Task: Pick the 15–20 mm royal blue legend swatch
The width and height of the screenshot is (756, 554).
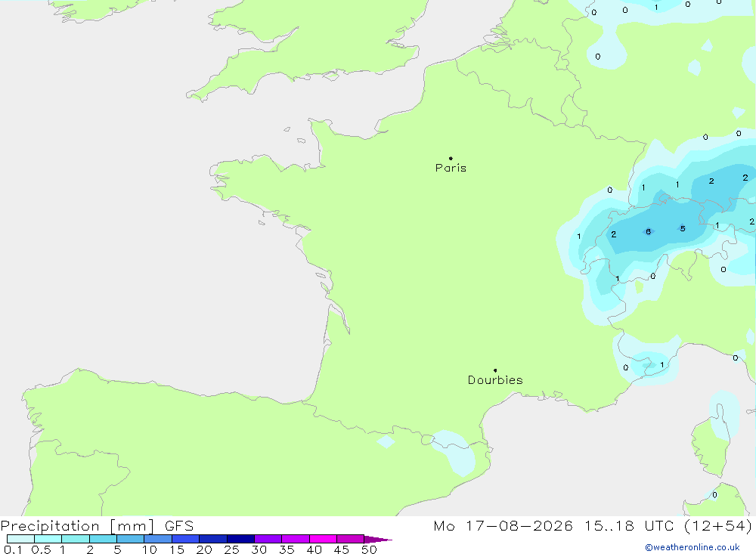Action: pos(186,539)
